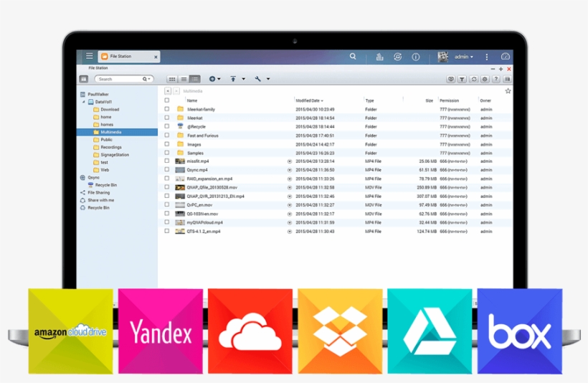The width and height of the screenshot is (588, 383).
Task: Check the @Recycle row checkbox
Action: (x=167, y=126)
